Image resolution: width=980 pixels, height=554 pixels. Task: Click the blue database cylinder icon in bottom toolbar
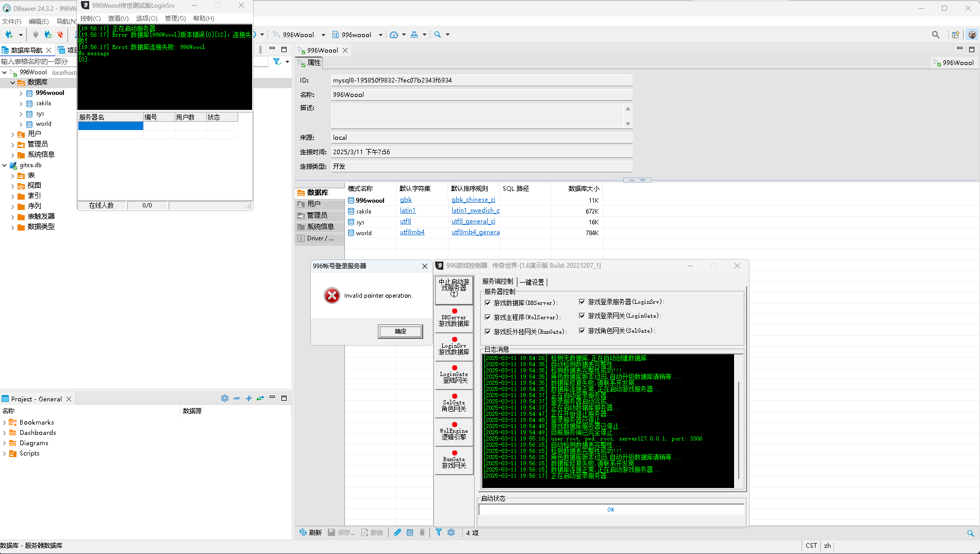410,532
